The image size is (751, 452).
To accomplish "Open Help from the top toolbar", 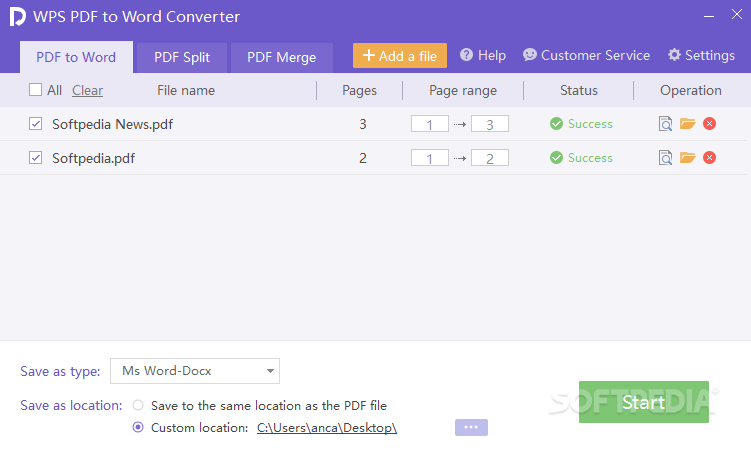I will (x=482, y=56).
